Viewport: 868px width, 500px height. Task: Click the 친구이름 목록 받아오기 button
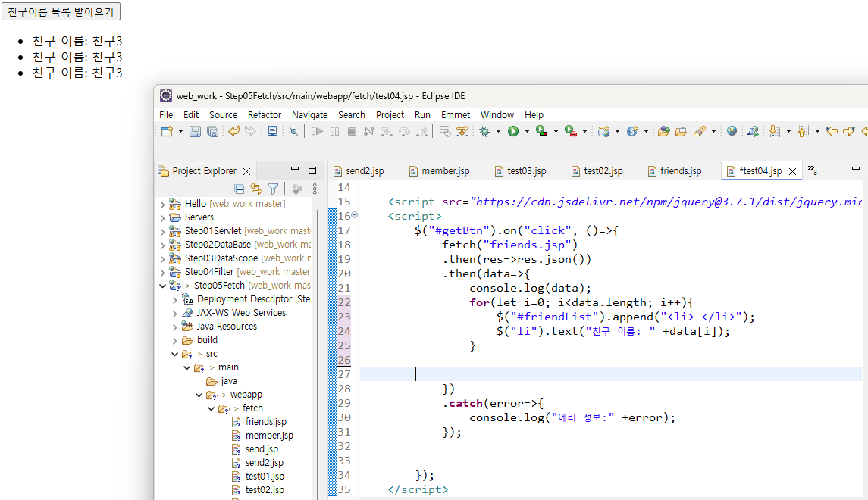click(x=61, y=11)
